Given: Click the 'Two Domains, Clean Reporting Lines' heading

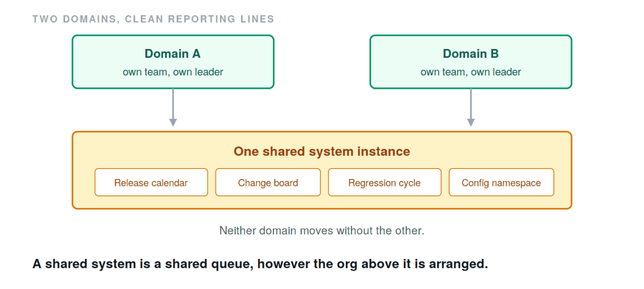Looking at the screenshot, I should (x=153, y=19).
